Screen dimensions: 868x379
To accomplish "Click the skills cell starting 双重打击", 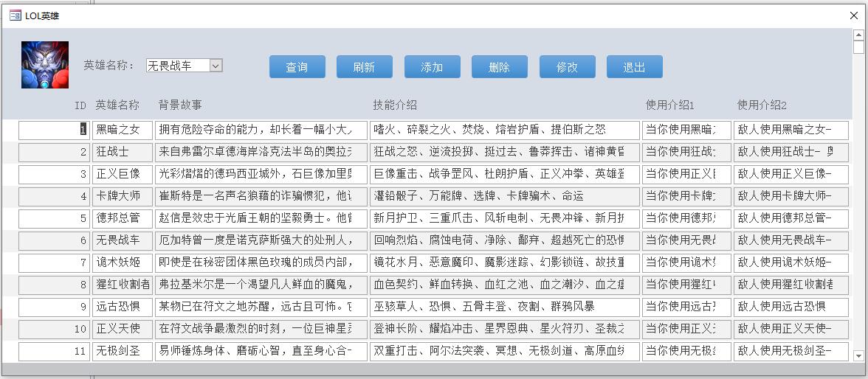I will click(505, 351).
